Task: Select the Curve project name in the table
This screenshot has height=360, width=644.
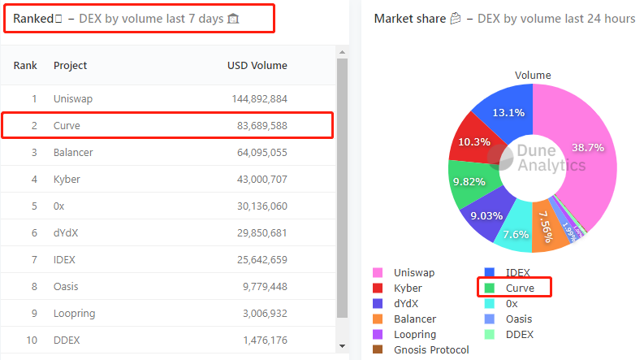Action: point(67,125)
